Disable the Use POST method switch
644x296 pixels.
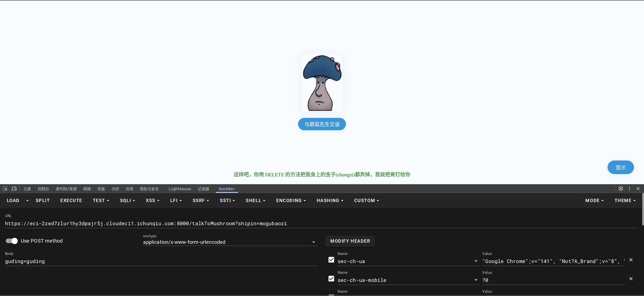tap(12, 241)
